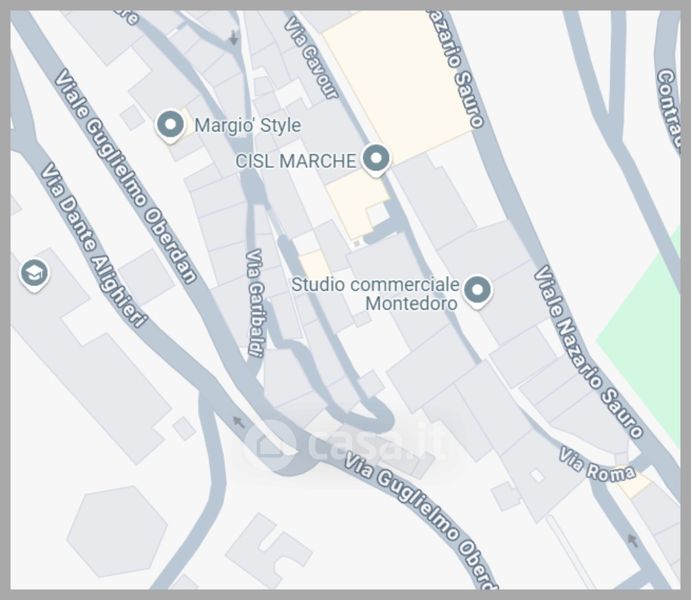Click the one-way arrow near Via Roma
Screen dimensions: 691x600
[x=633, y=540]
